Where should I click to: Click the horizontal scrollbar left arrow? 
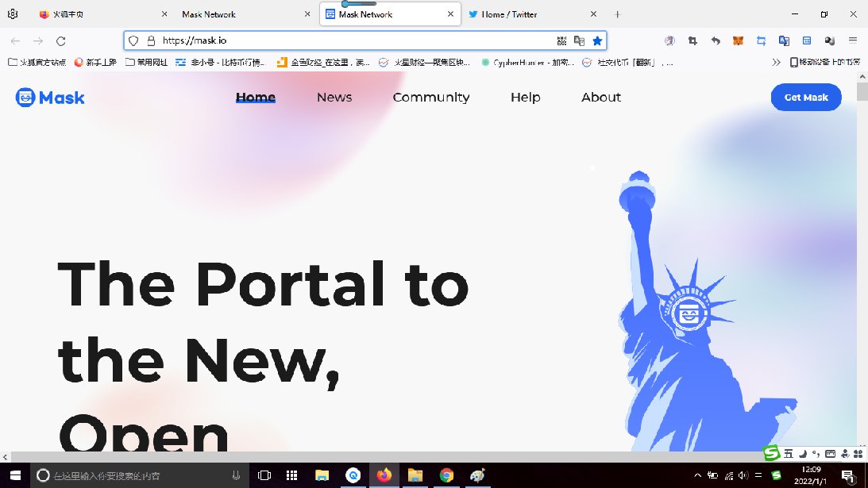pyautogui.click(x=5, y=457)
